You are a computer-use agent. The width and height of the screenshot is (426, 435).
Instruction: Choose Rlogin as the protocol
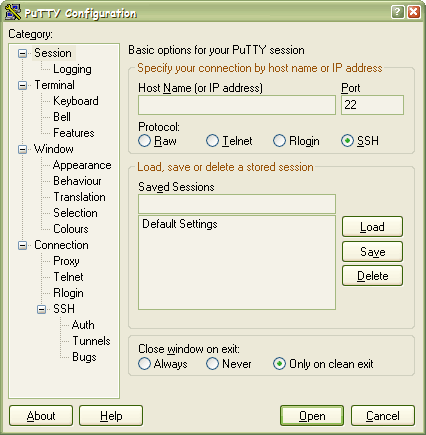pos(279,141)
